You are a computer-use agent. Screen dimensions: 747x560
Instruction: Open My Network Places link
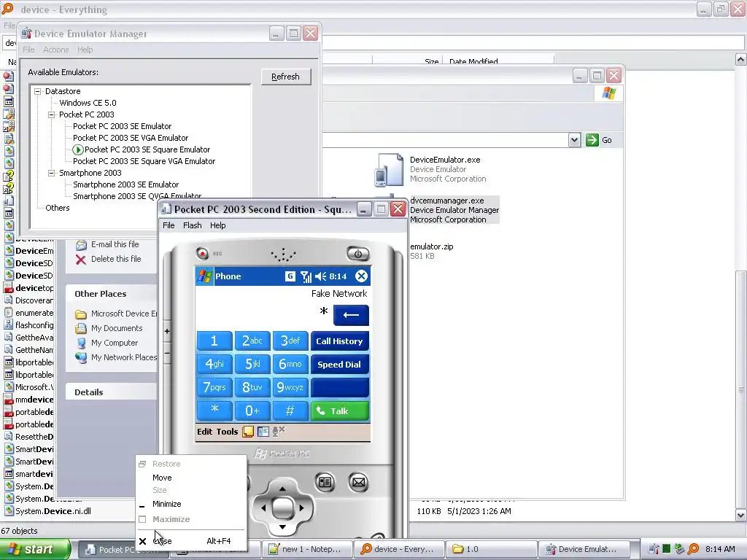(x=124, y=357)
